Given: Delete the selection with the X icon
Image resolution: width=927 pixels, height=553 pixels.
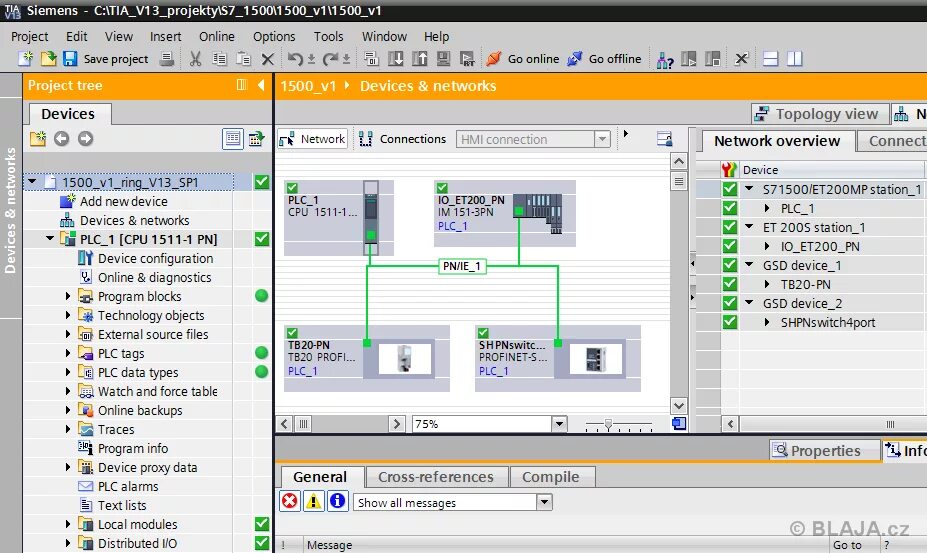Looking at the screenshot, I should (x=267, y=59).
